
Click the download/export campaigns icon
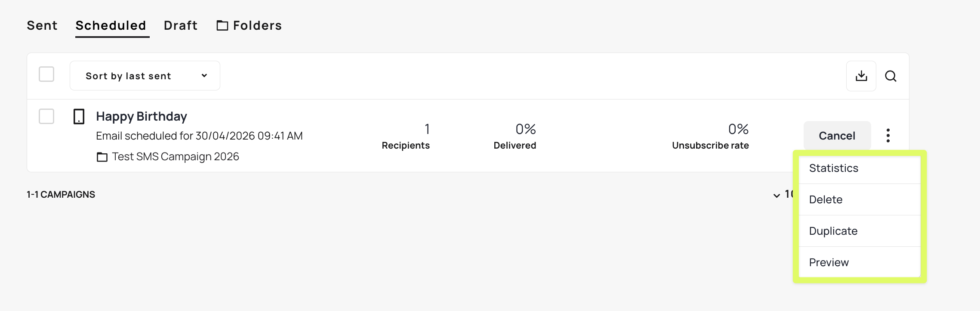[x=861, y=76]
